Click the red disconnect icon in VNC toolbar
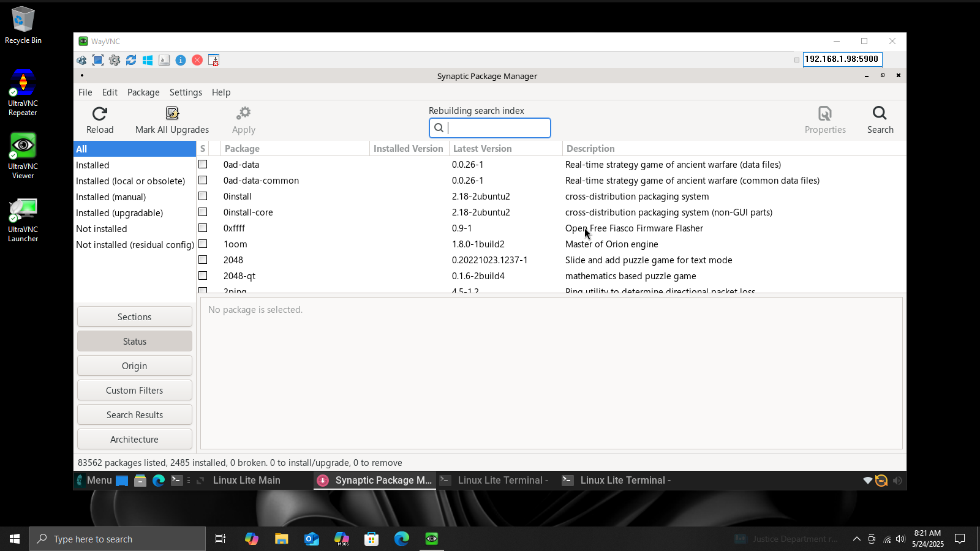The width and height of the screenshot is (980, 551). tap(197, 60)
